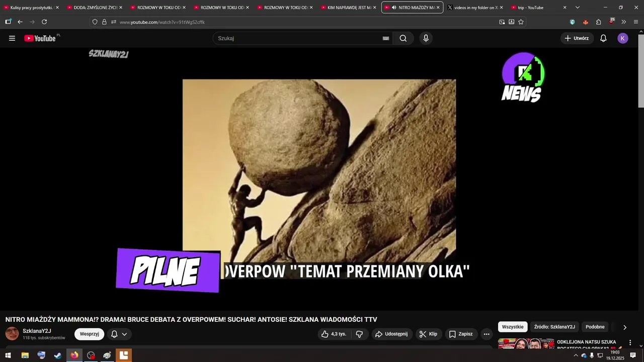Dislike the video
This screenshot has width=644, height=362.
[359, 334]
